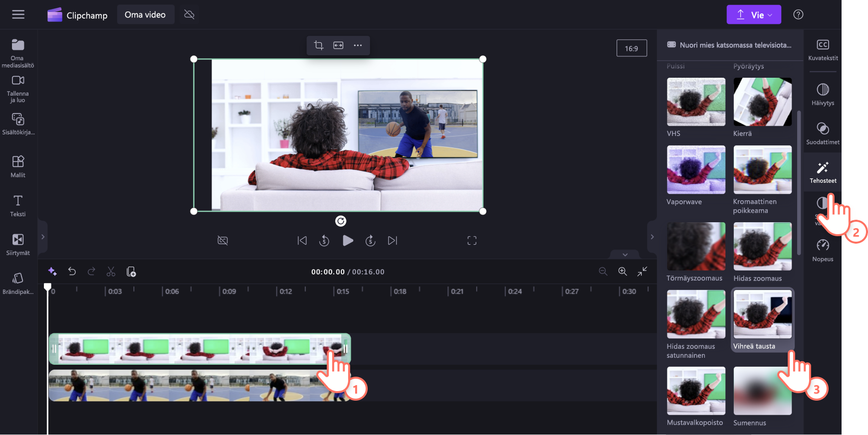Skip forward five seconds
This screenshot has height=435, width=868.
(x=370, y=241)
